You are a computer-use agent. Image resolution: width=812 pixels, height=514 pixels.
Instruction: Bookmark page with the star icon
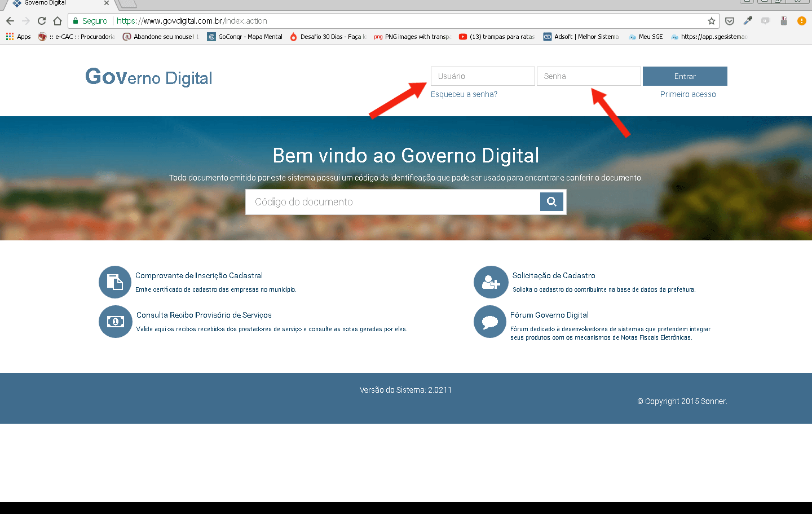click(x=712, y=21)
